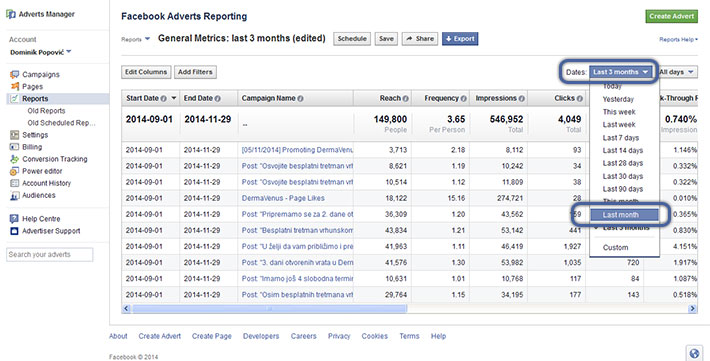This screenshot has width=710, height=361.
Task: Click the scrollbar right arrow
Action: click(692, 308)
